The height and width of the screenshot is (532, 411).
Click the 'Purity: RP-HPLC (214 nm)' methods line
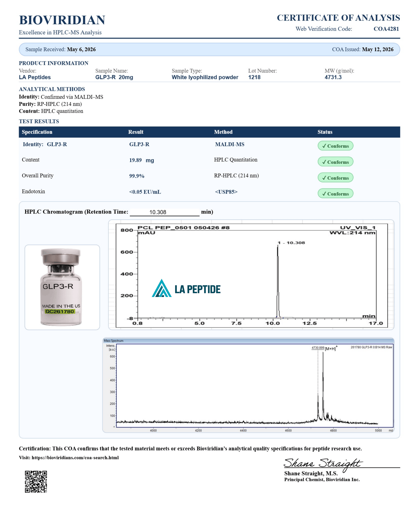point(50,104)
